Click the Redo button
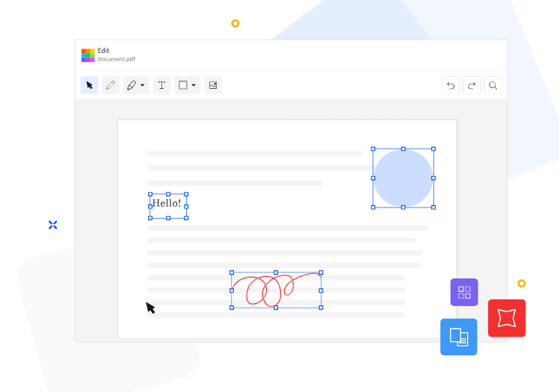 click(x=472, y=85)
